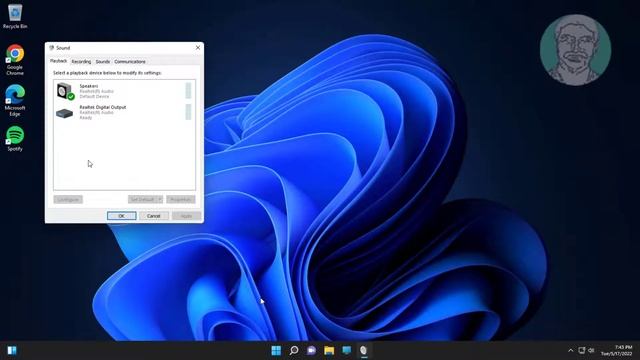The width and height of the screenshot is (640, 360).
Task: Click the Set Default button
Action: [x=142, y=199]
